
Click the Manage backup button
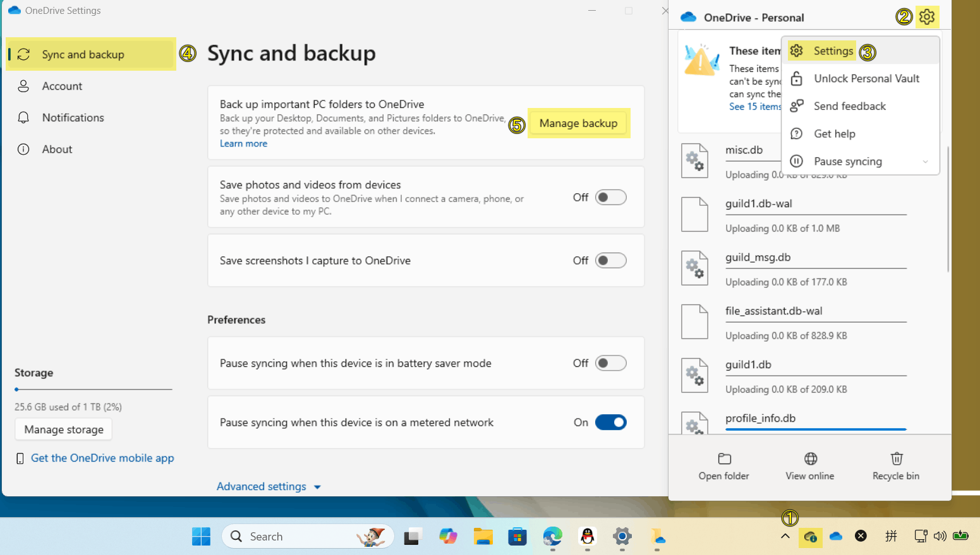point(578,123)
